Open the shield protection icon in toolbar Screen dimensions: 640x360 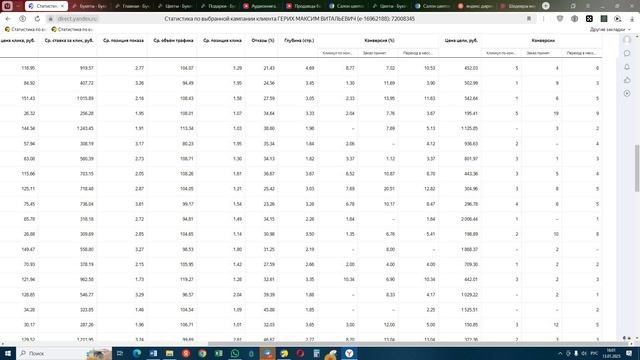click(x=560, y=19)
